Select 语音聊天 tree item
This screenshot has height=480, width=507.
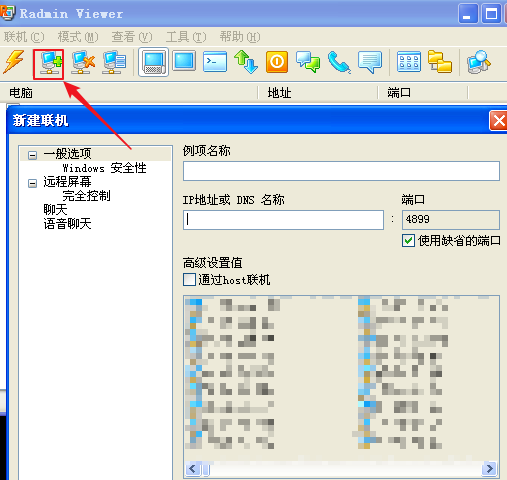(67, 224)
